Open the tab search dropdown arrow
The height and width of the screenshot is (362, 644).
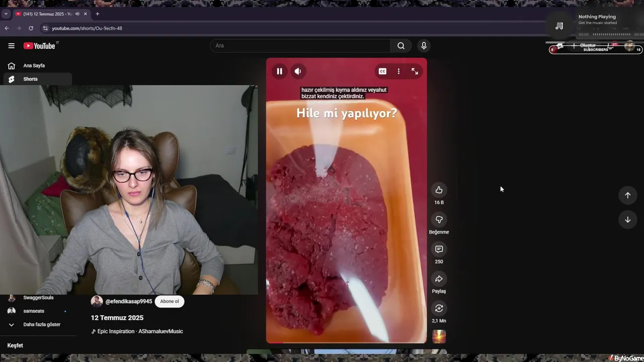click(6, 14)
